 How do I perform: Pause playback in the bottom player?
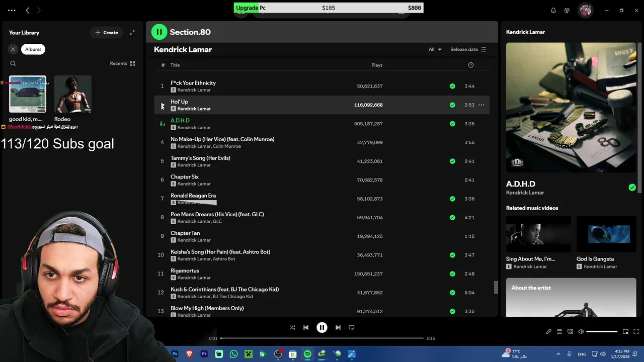pos(322,327)
